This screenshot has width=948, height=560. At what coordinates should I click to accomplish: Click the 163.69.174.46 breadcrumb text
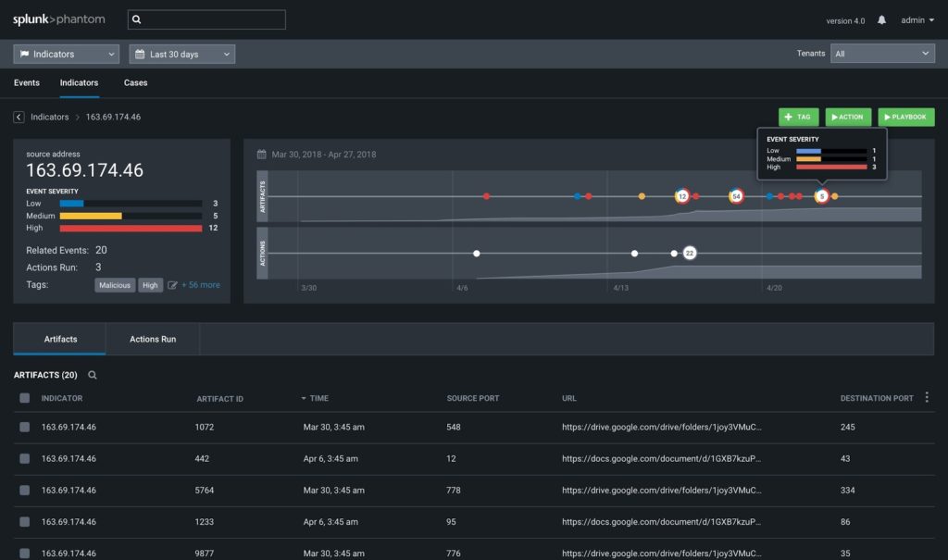[x=113, y=117]
